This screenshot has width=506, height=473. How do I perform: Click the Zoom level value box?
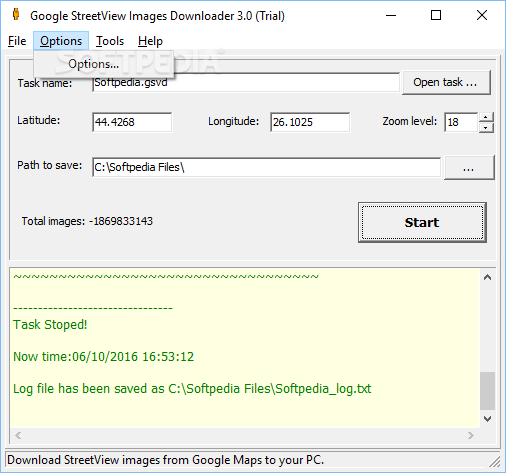click(x=461, y=122)
